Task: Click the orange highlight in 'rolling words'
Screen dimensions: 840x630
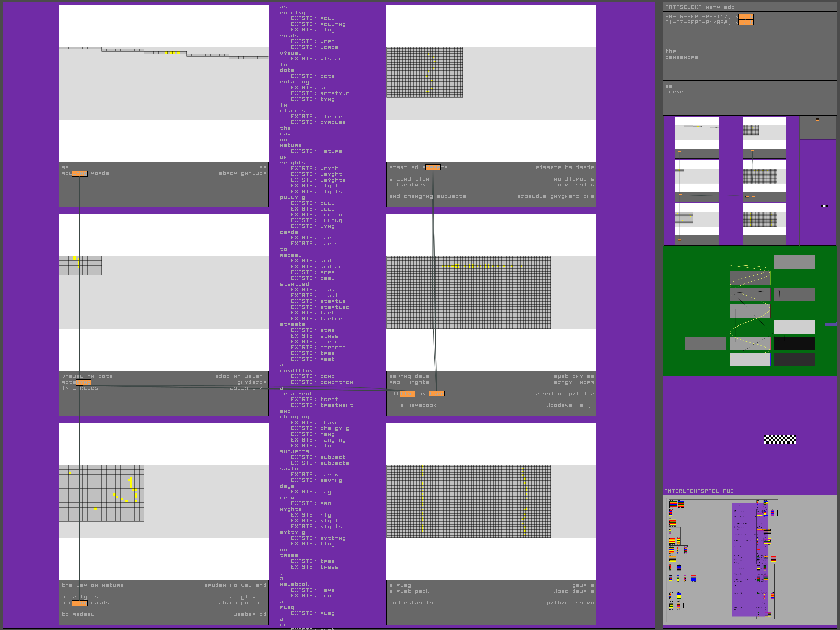Action: point(79,174)
